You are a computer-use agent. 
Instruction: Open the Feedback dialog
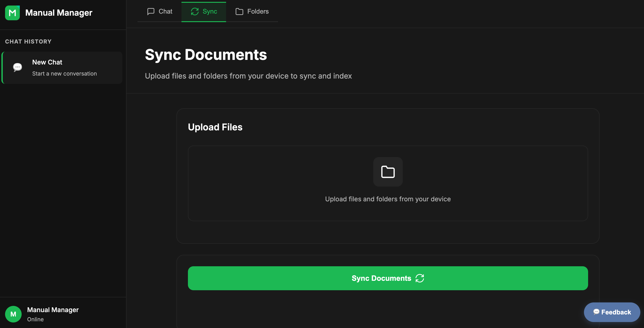click(x=612, y=312)
